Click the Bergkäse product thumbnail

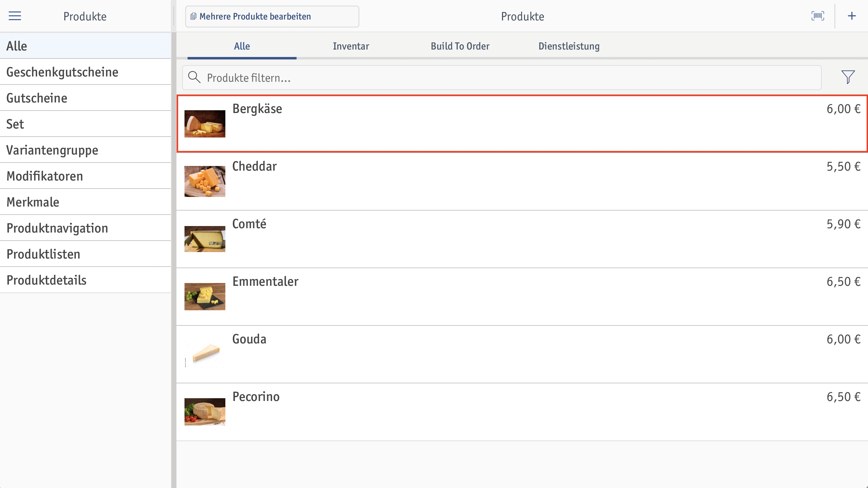point(205,124)
